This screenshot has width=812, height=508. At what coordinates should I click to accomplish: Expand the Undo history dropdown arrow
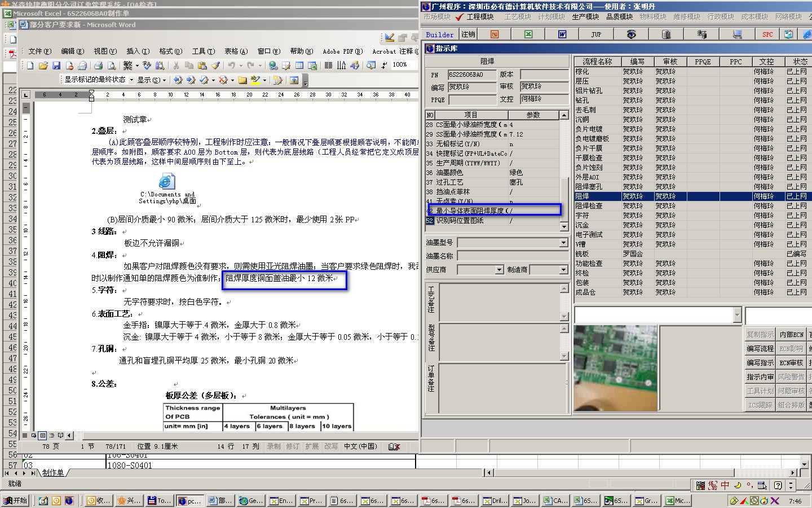(241, 65)
